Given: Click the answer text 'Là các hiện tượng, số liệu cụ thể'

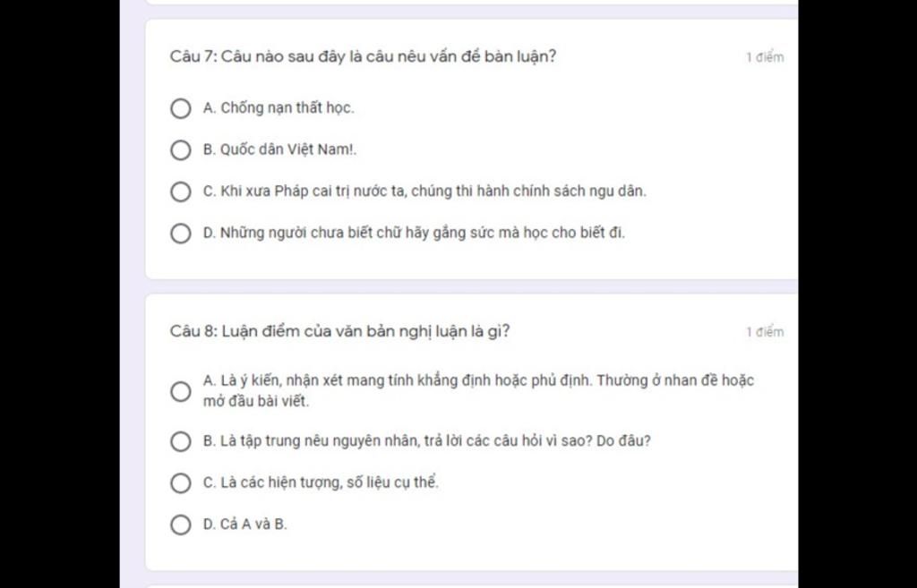Looking at the screenshot, I should [330, 482].
